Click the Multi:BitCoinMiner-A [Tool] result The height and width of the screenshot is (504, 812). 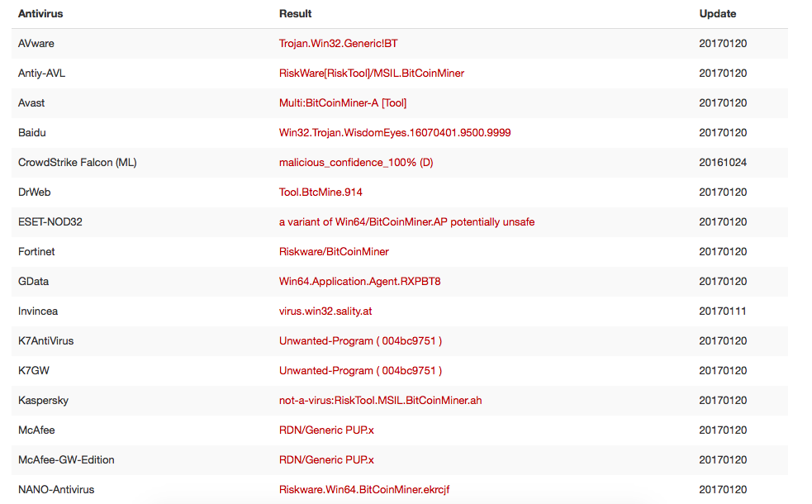point(343,103)
